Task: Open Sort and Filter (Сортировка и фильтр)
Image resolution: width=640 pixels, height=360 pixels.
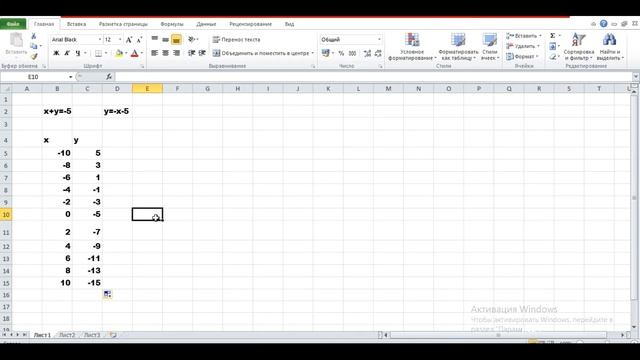Action: pyautogui.click(x=578, y=47)
